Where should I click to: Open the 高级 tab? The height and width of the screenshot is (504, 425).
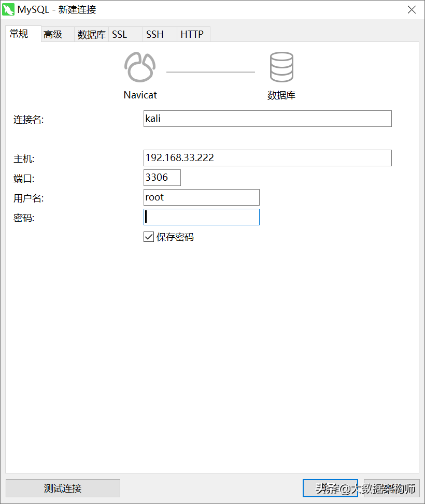58,34
